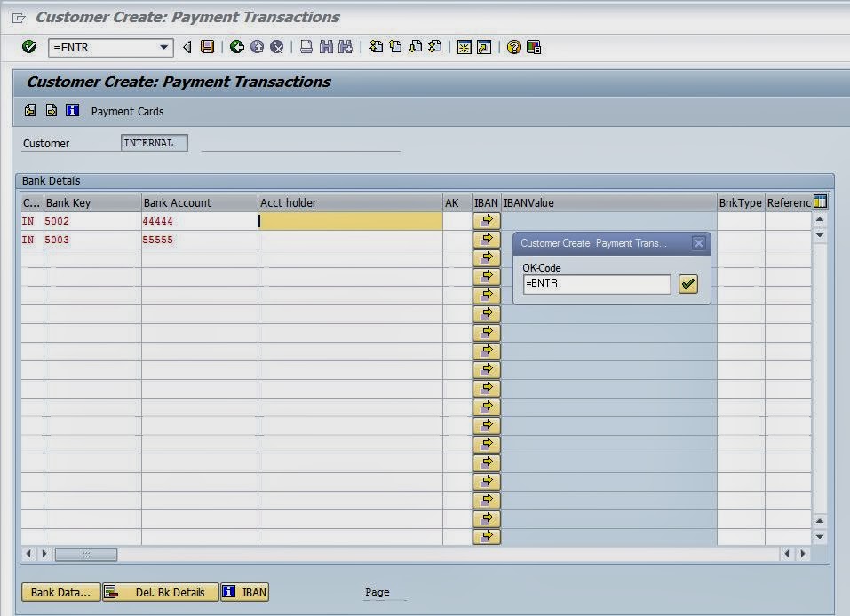This screenshot has height=616, width=850.
Task: Click the Customize Local Layout icon
Action: pyautogui.click(x=534, y=47)
